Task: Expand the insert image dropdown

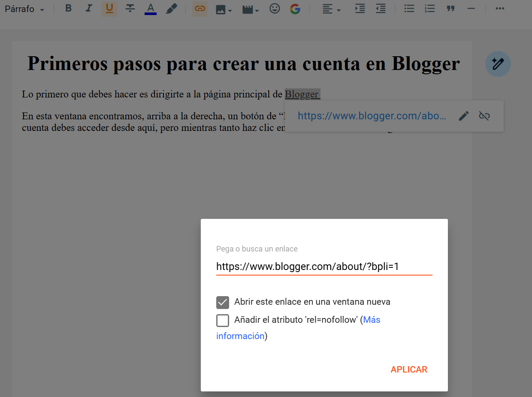Action: [x=224, y=9]
